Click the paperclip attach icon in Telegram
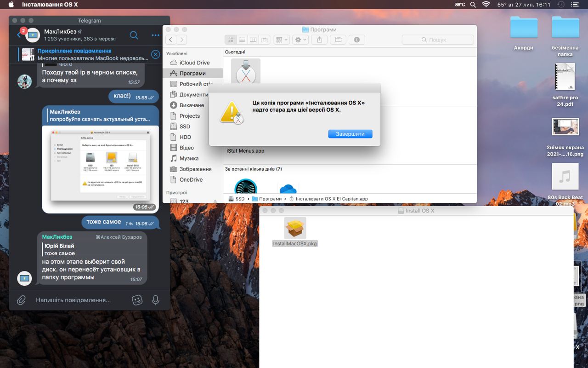The height and width of the screenshot is (368, 588). [x=21, y=300]
